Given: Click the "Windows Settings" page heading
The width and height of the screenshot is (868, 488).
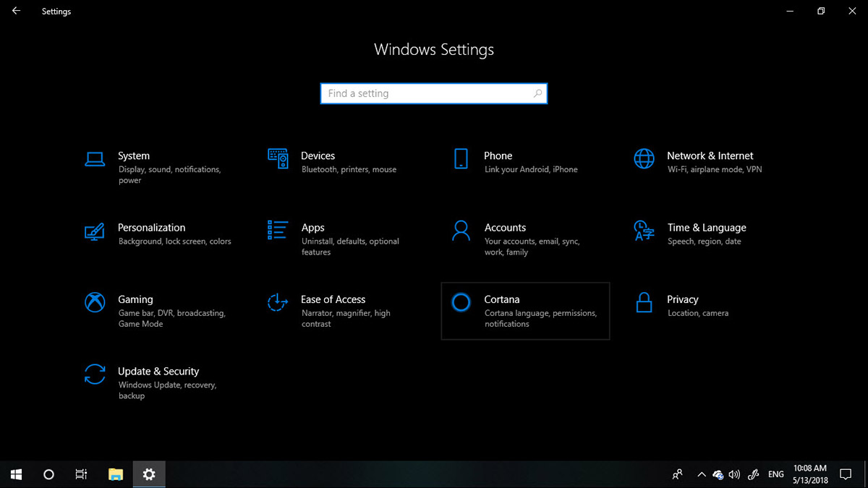Looking at the screenshot, I should 434,50.
